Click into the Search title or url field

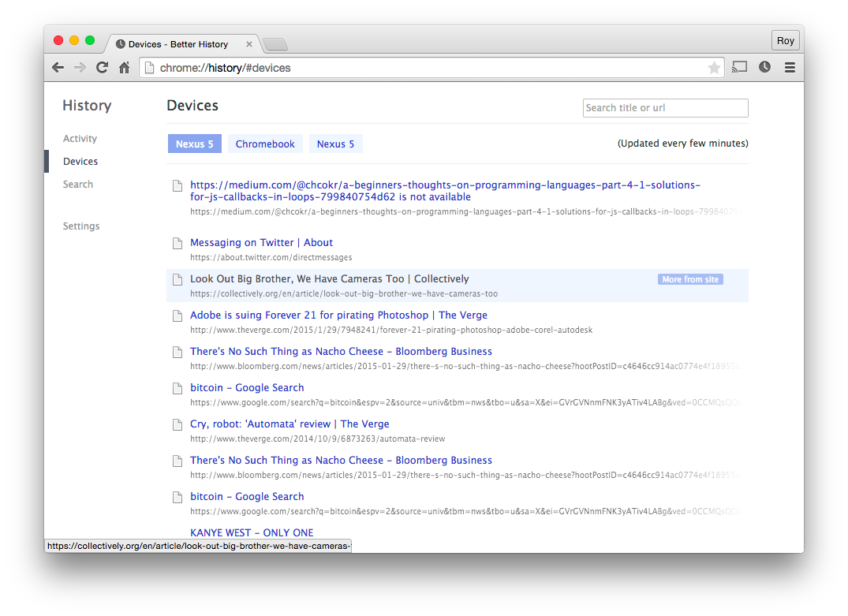tap(665, 107)
